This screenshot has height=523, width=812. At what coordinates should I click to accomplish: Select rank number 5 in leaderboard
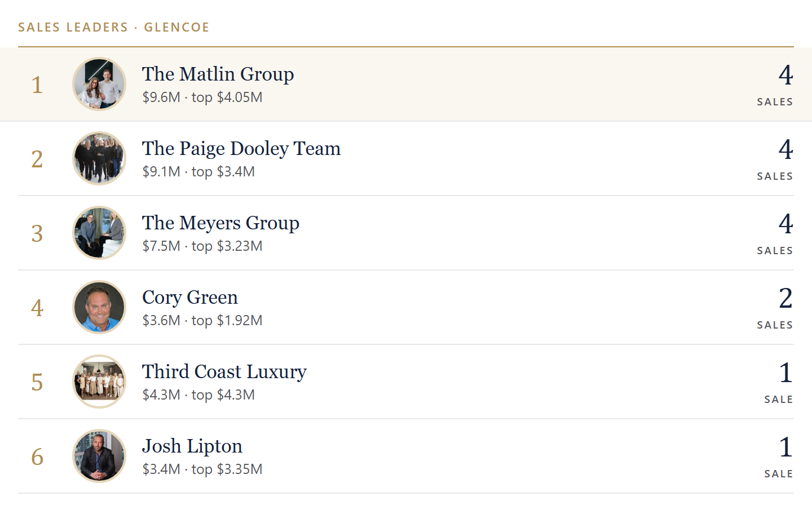coord(37,382)
